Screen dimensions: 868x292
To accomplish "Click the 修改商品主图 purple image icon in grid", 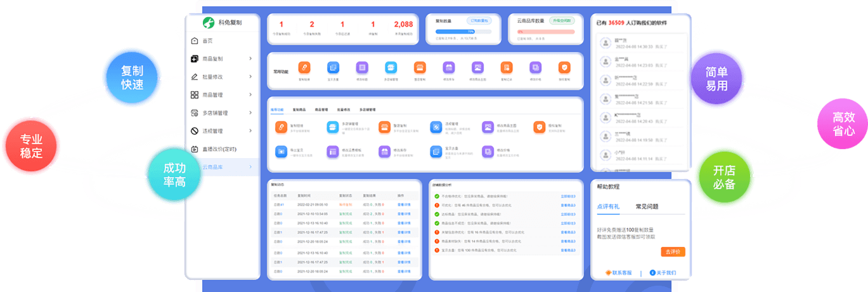I will (x=488, y=128).
